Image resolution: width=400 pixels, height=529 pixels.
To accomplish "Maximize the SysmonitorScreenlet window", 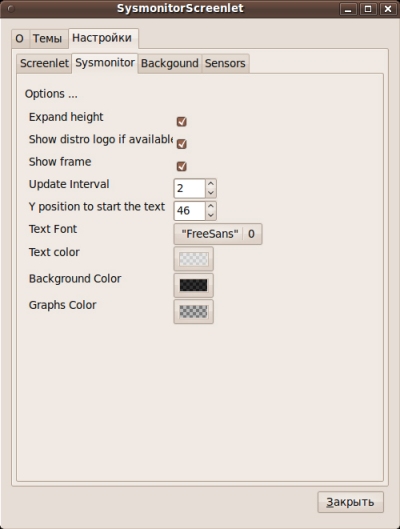I will 368,9.
